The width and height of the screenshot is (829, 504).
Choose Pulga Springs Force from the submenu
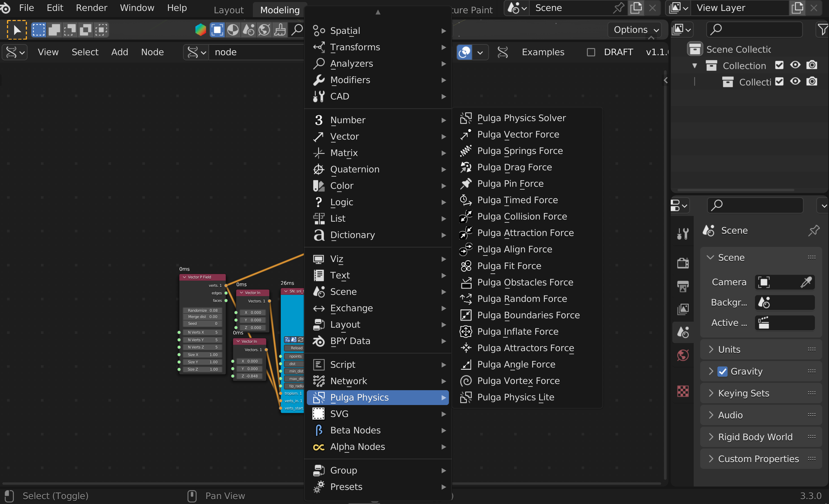(x=520, y=151)
